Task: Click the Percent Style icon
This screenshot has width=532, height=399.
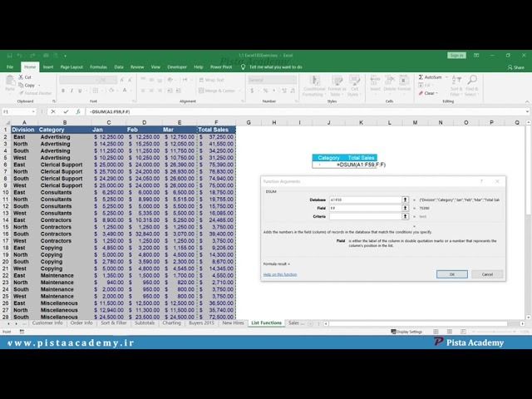Action: click(x=265, y=91)
